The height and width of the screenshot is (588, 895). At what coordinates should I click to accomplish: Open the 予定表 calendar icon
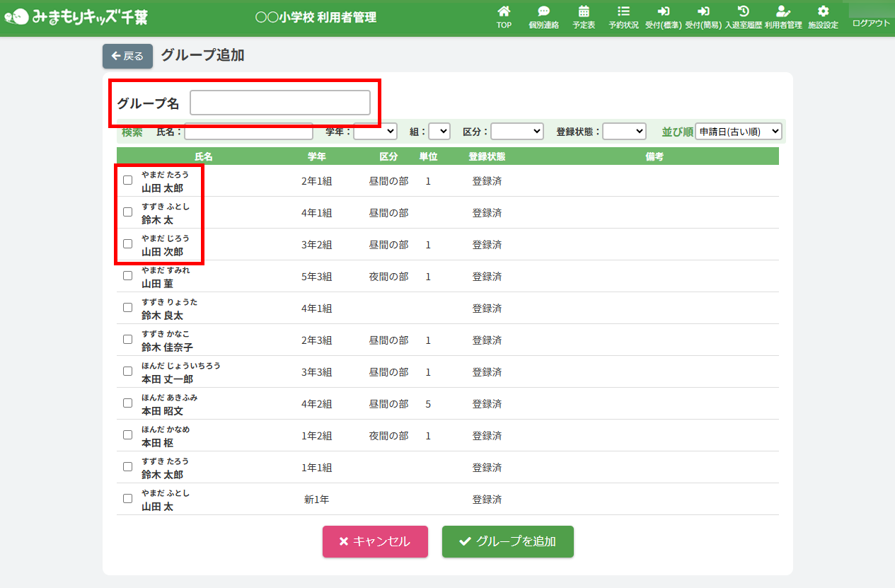(x=584, y=12)
